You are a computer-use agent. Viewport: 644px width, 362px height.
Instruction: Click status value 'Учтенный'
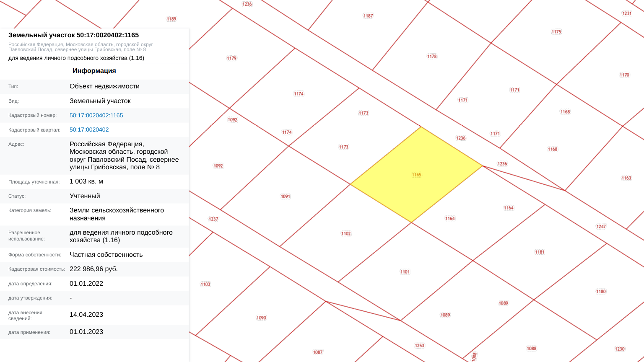tap(85, 196)
